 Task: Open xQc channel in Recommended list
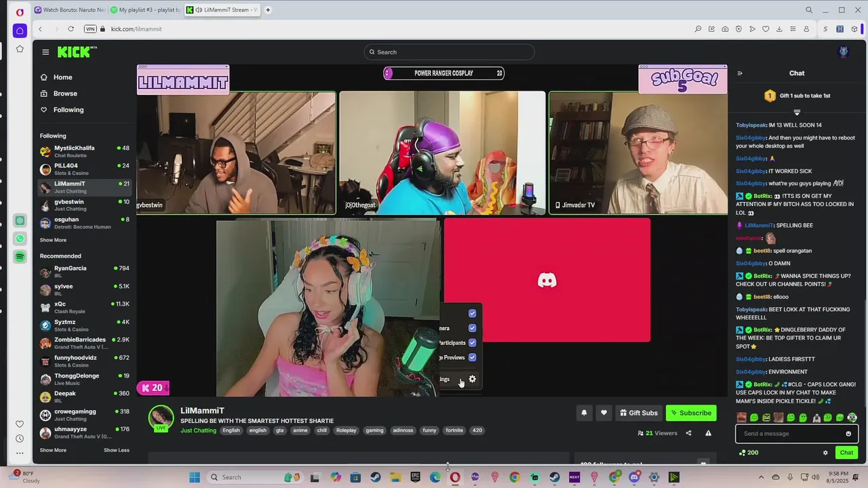coord(85,307)
